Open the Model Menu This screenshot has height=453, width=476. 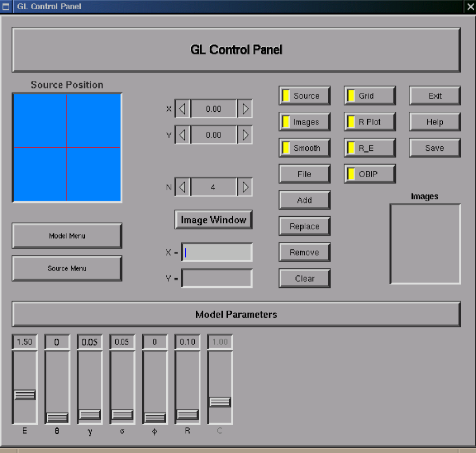click(x=67, y=236)
